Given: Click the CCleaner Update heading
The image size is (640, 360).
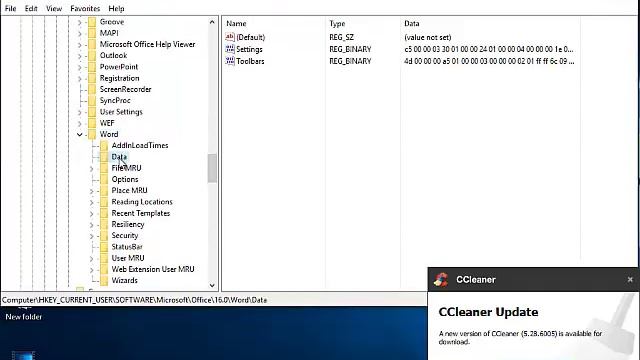Looking at the screenshot, I should tap(488, 312).
